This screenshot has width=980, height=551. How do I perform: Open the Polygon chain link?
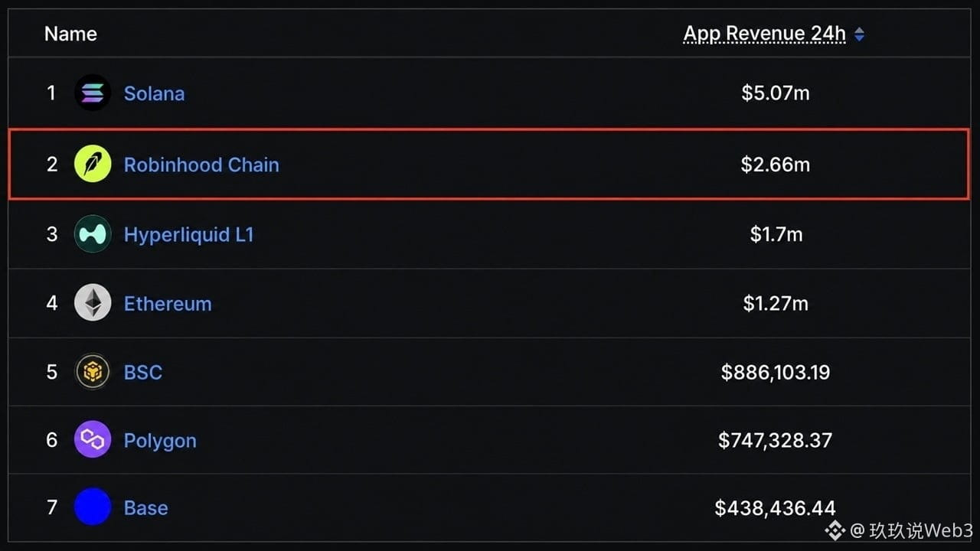[160, 441]
